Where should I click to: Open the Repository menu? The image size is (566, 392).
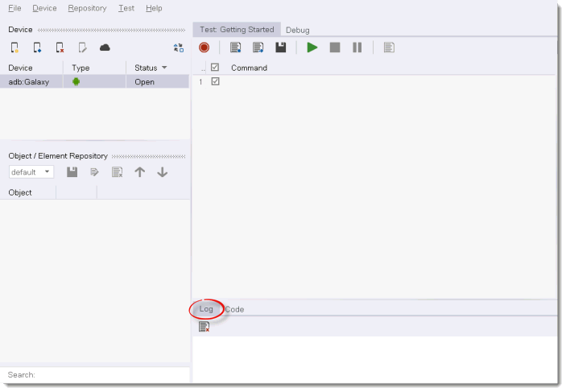(x=87, y=8)
